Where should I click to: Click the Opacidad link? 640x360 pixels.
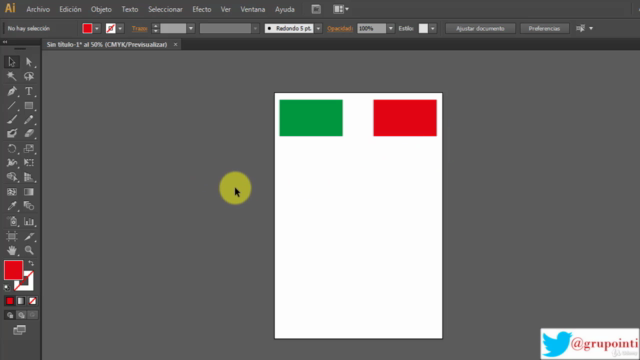[x=340, y=29]
